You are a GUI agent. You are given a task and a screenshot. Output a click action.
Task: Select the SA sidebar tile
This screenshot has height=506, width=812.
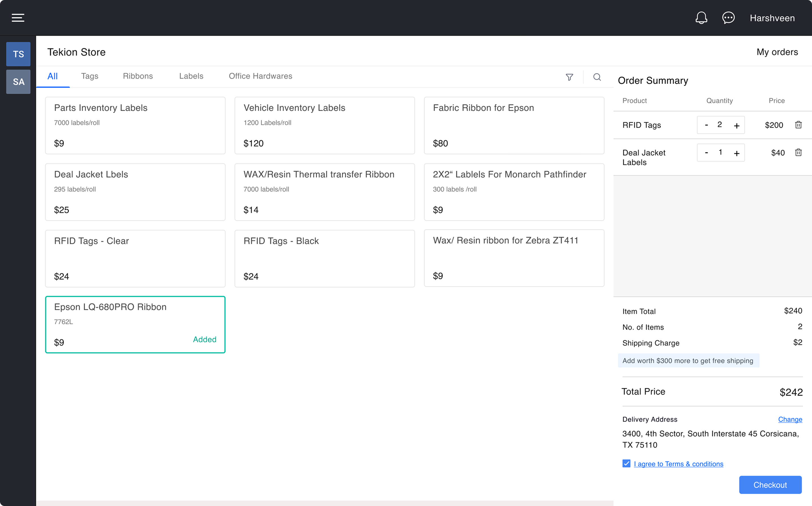[x=18, y=82]
